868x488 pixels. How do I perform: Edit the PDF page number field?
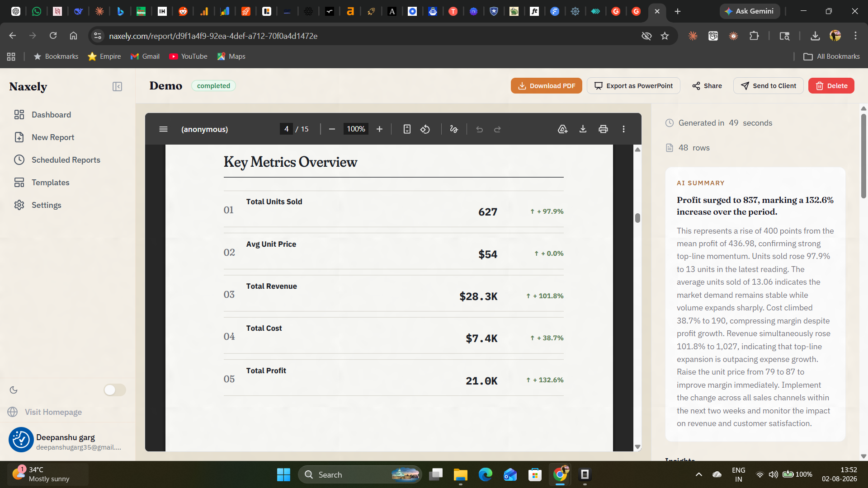pyautogui.click(x=286, y=129)
